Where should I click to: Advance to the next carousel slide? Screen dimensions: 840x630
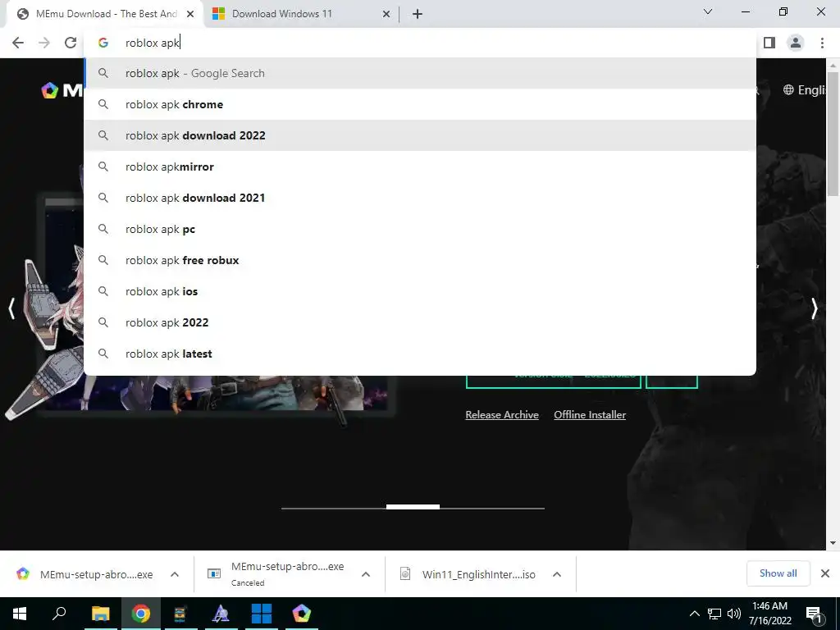(815, 308)
